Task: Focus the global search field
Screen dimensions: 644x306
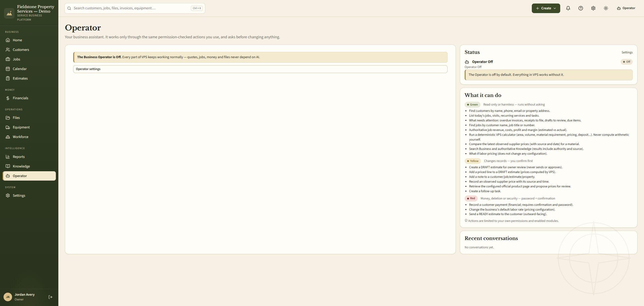Action: [x=135, y=8]
